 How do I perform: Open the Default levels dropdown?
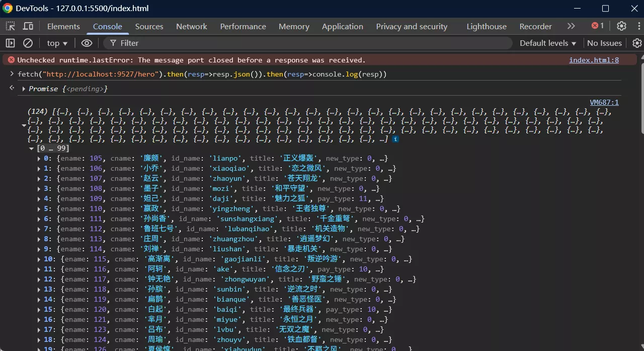(x=547, y=43)
